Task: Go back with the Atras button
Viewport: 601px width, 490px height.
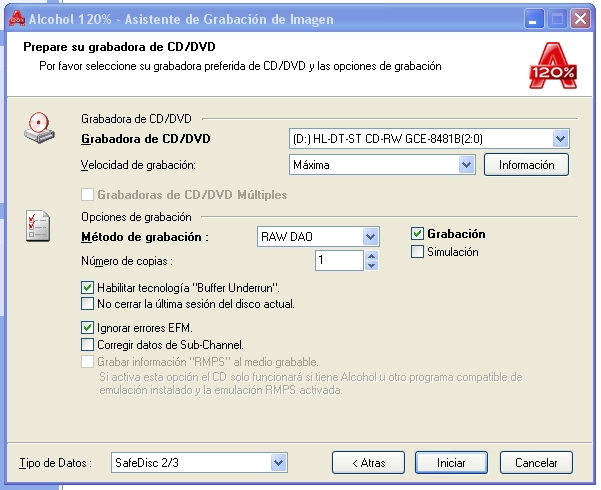Action: (x=368, y=463)
